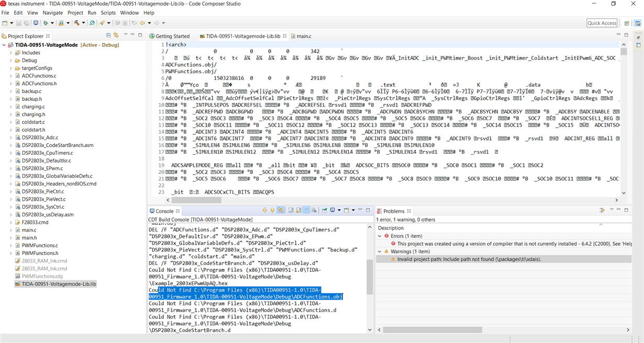Select coldstart.c in Project Explorer
Screen dimensions: 644x343
(33, 122)
